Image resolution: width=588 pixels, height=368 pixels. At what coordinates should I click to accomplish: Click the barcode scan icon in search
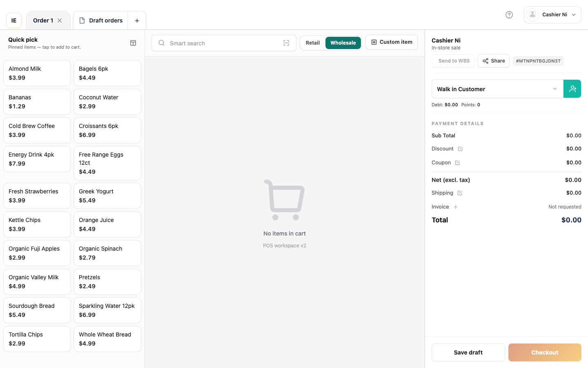click(286, 43)
